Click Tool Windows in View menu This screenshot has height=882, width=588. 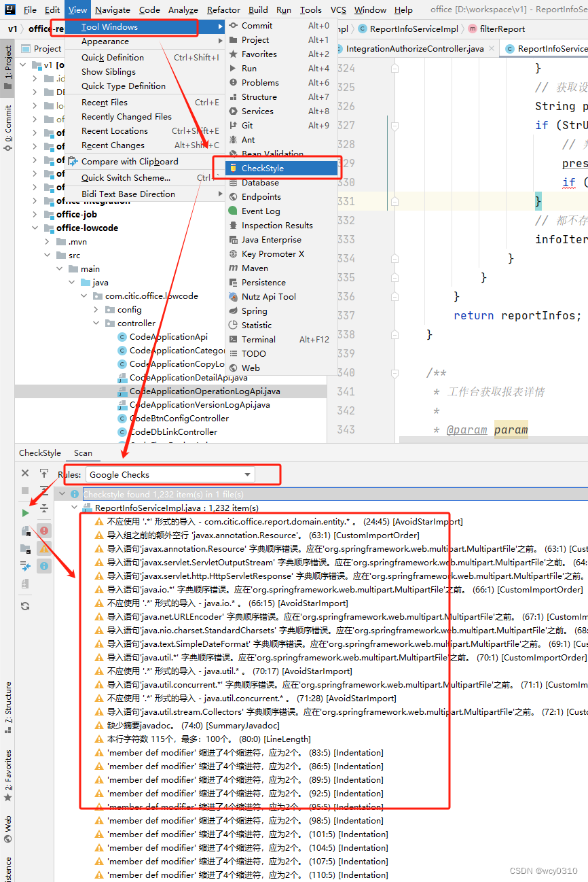point(145,27)
